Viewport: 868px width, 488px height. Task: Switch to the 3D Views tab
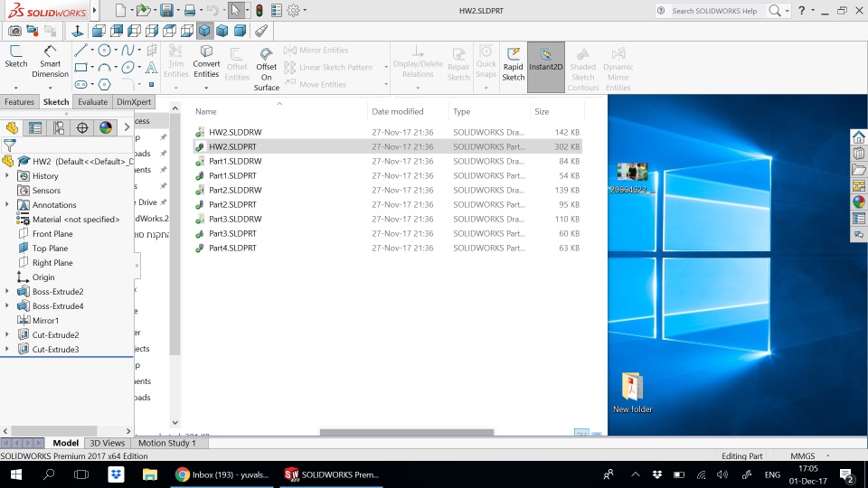point(108,443)
